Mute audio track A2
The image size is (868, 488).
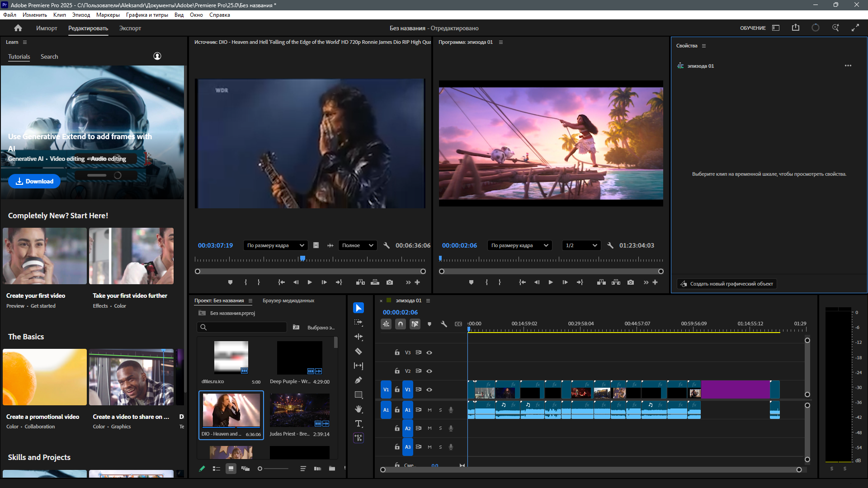click(429, 428)
